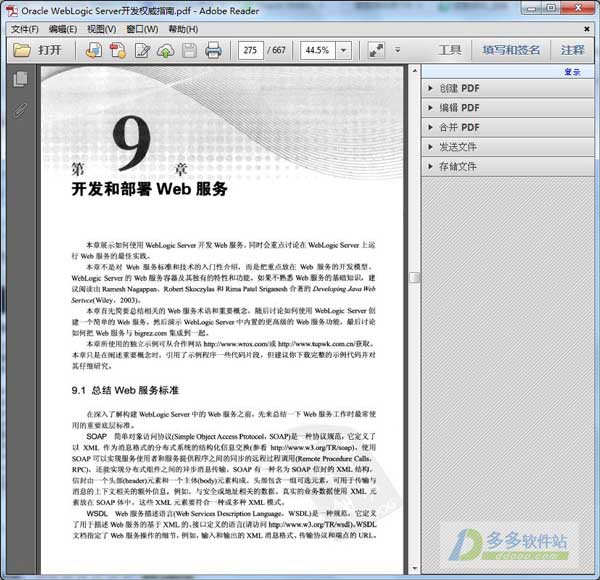
Task: Show page thumbnails panel icon
Action: (x=20, y=79)
